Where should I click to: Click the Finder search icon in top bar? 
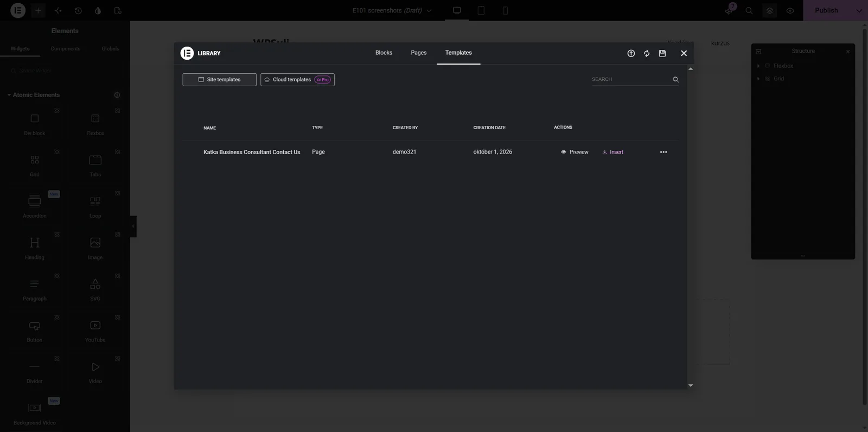pyautogui.click(x=749, y=10)
